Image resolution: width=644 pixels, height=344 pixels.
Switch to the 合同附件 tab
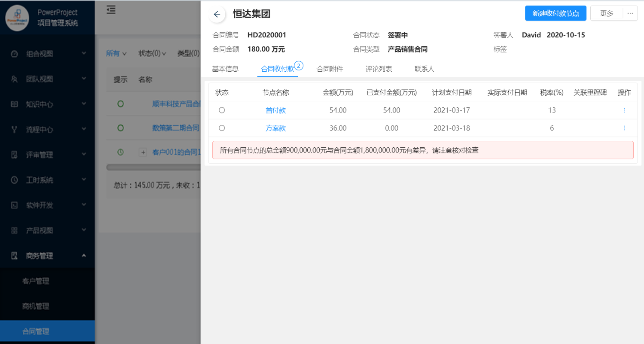click(x=330, y=69)
